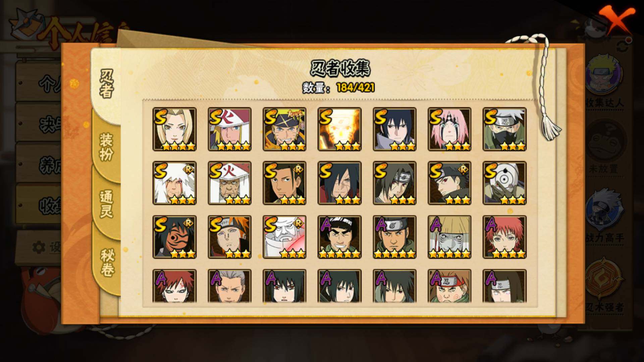Open red-haired Sasori A-rank portrait
Screen dimensions: 644x362
(504, 237)
